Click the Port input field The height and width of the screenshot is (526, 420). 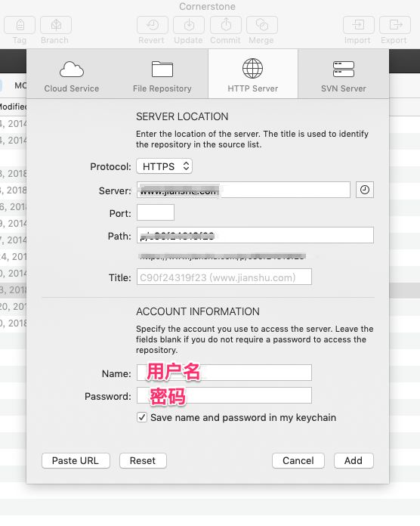156,212
